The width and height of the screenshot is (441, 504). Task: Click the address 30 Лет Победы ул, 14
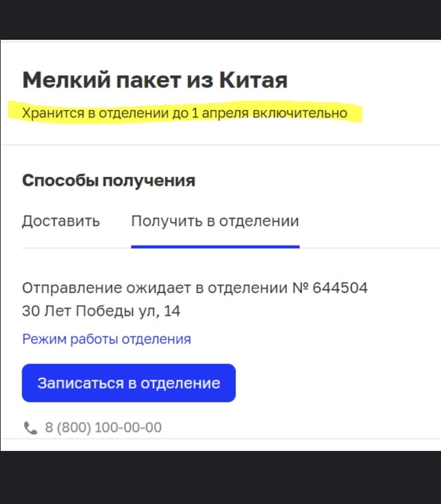tap(101, 311)
